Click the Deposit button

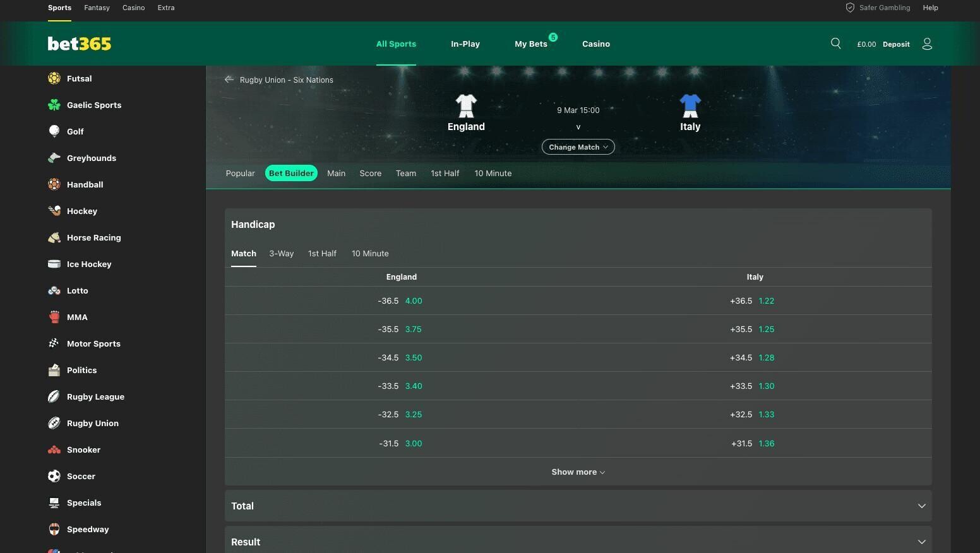896,44
